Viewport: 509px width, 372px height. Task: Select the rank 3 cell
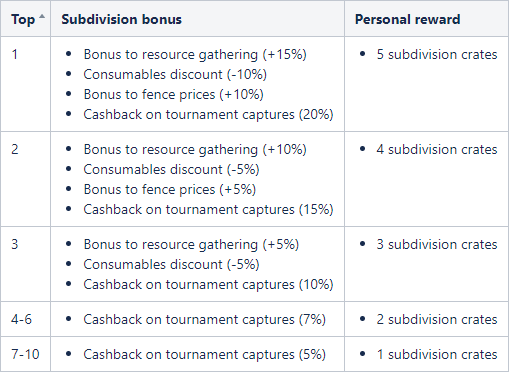click(26, 264)
